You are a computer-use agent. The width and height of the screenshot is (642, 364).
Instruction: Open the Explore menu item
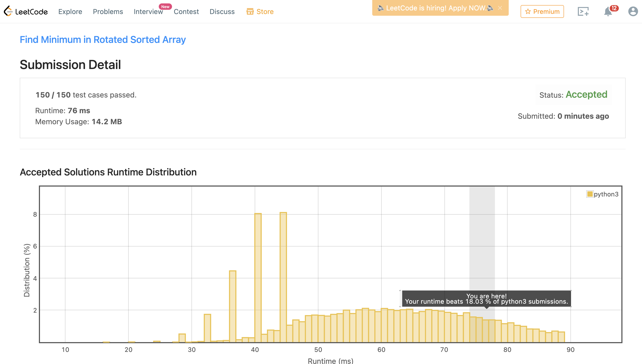[x=70, y=11]
